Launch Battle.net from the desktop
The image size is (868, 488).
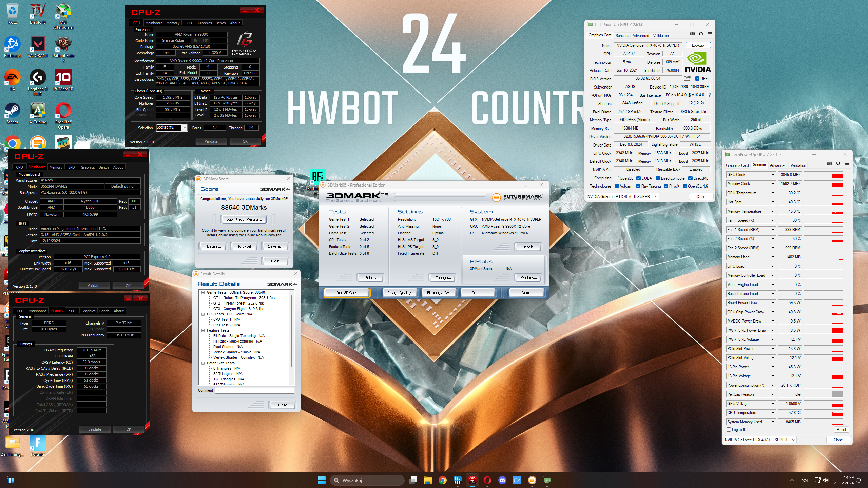[12, 47]
